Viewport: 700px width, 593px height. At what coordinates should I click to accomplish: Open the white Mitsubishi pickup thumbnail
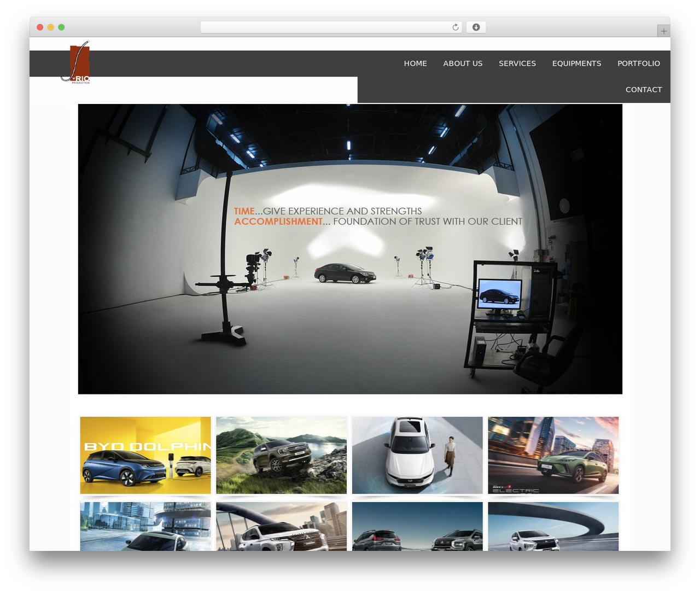(282, 526)
